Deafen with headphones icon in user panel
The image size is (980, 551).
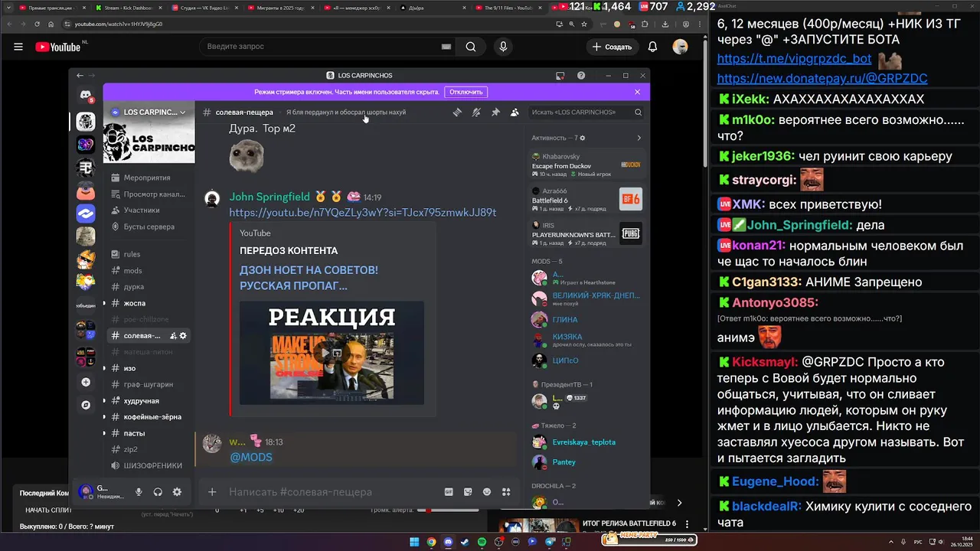click(x=158, y=492)
